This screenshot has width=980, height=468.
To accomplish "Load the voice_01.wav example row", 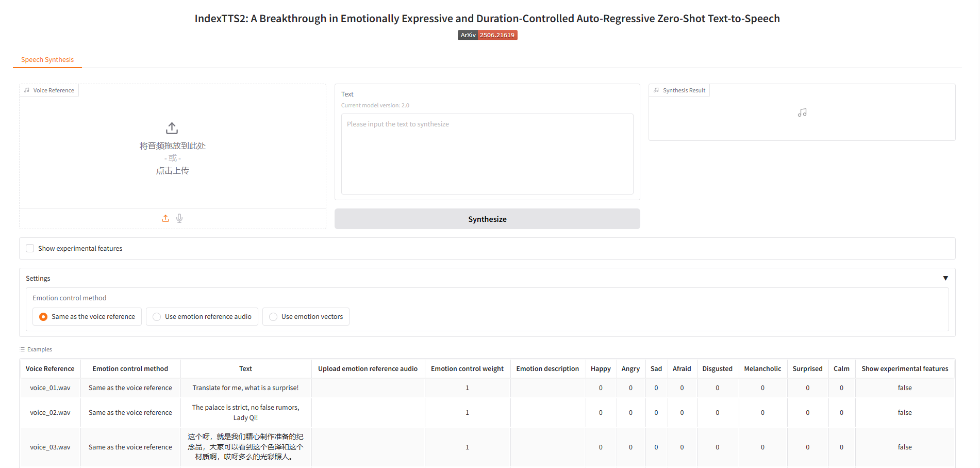I will coord(50,388).
